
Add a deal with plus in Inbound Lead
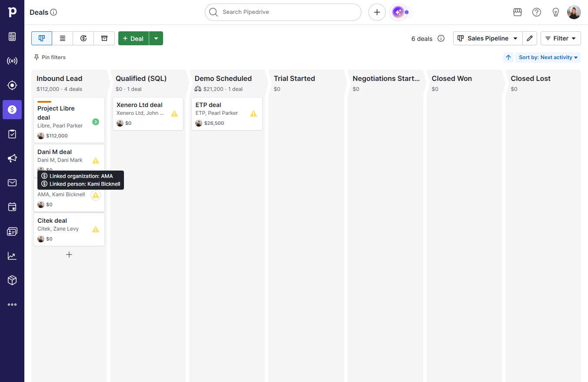pyautogui.click(x=69, y=255)
